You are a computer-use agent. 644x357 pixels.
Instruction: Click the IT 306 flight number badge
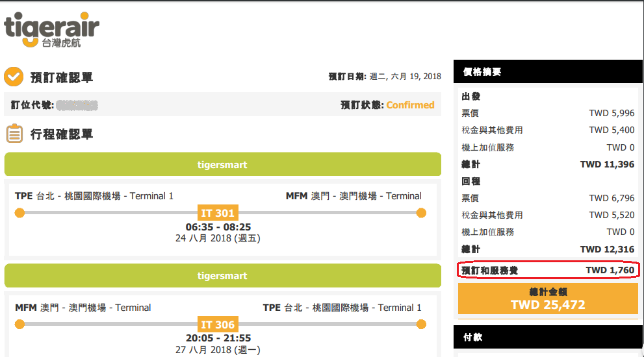218,324
